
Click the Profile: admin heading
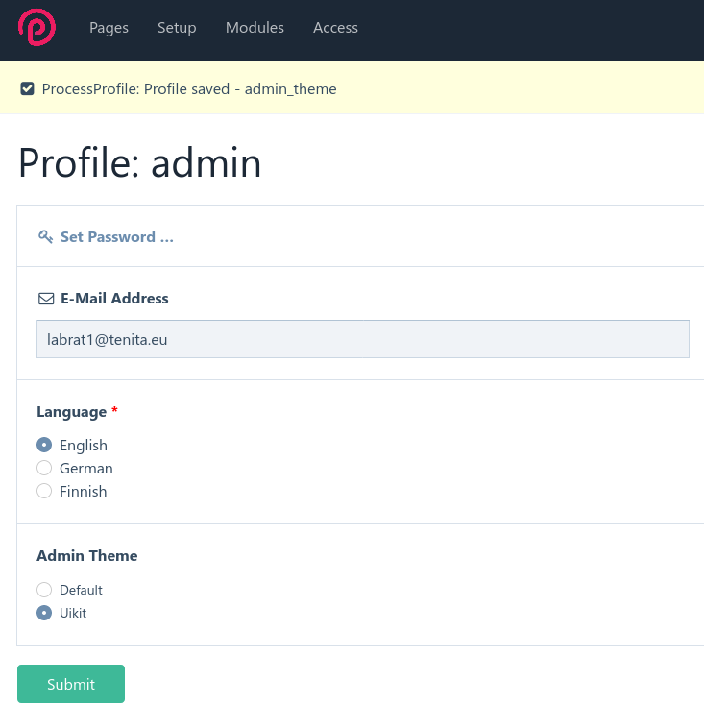tap(140, 162)
